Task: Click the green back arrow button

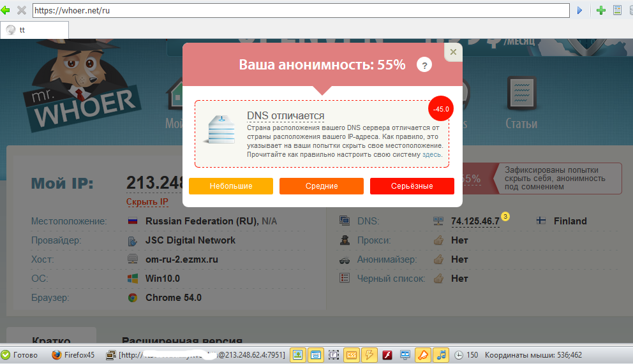Action: click(6, 10)
